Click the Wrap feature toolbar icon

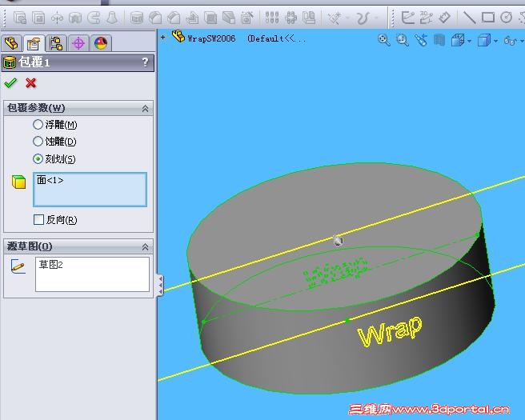[137, 18]
